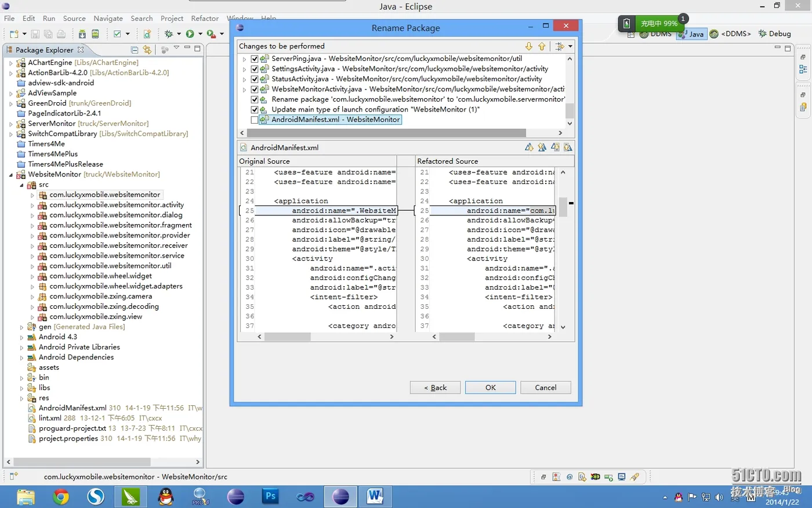Click the Cancel button
The width and height of the screenshot is (812, 508).
pos(546,387)
